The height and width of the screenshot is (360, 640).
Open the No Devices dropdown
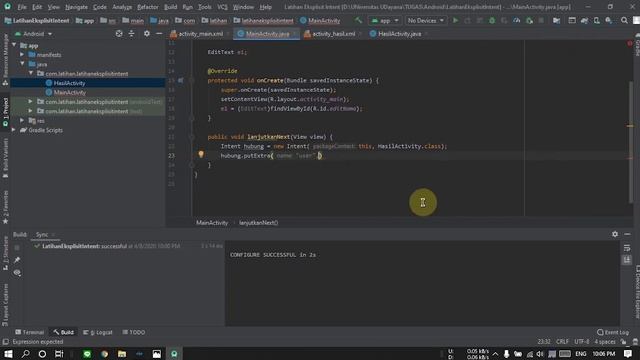coord(425,20)
